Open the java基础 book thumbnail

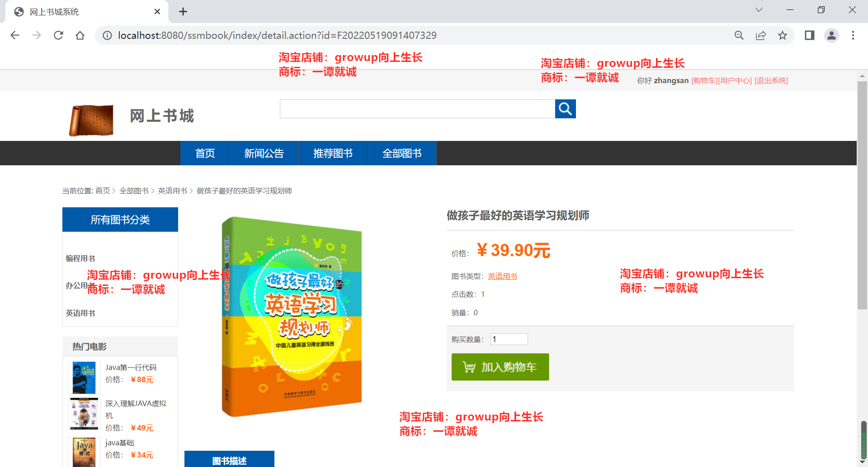(84, 452)
